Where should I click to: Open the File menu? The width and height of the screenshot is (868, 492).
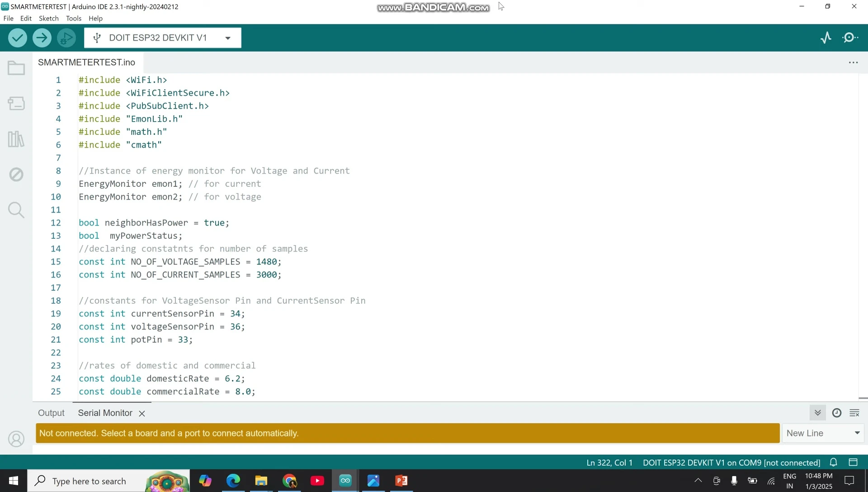point(9,19)
